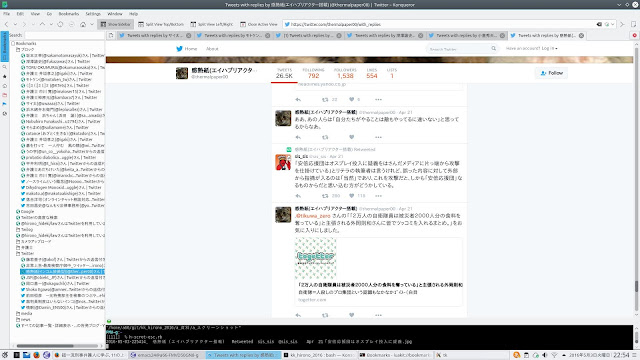Open the Bookmarks menu

click(x=69, y=14)
